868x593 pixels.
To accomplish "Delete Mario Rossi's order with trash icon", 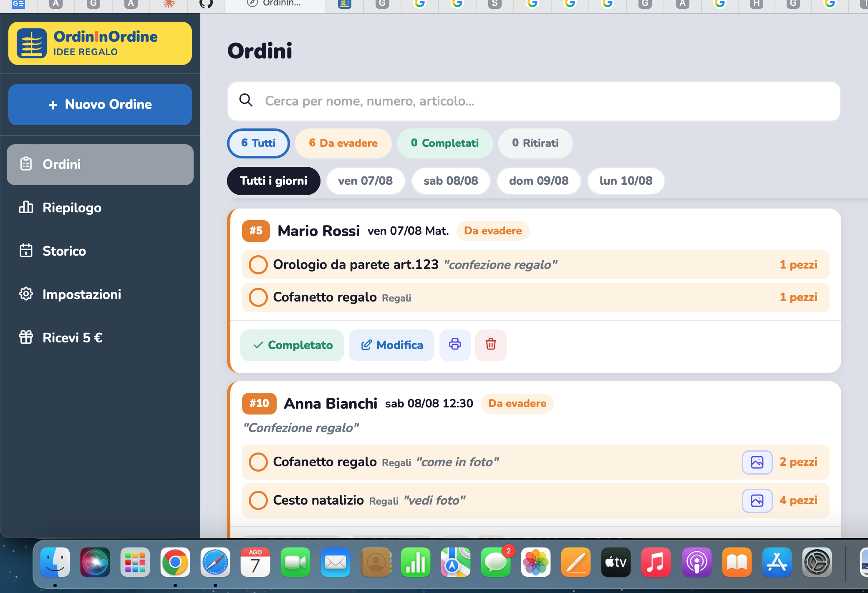I will pos(491,345).
